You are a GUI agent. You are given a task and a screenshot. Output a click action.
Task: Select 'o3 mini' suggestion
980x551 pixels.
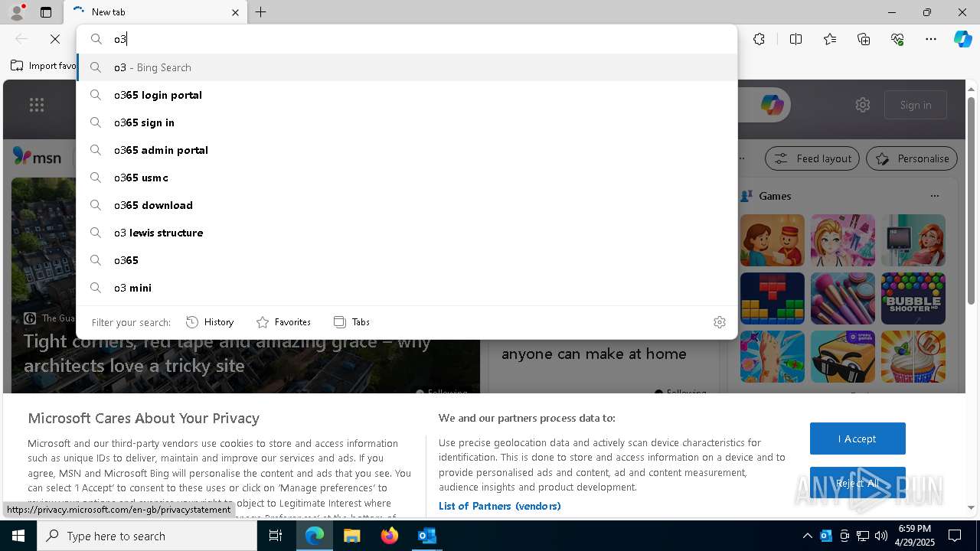[407, 288]
